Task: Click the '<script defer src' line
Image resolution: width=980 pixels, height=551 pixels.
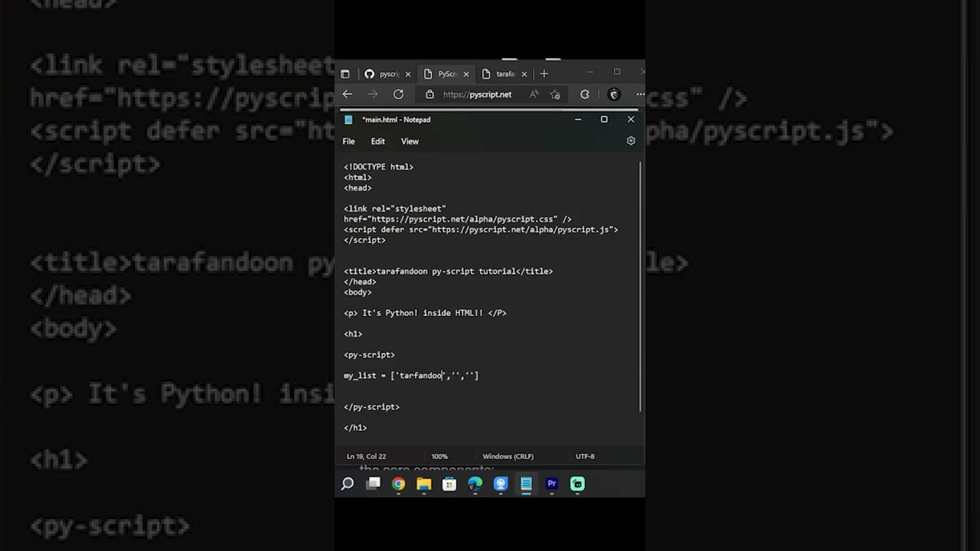Action: (x=481, y=229)
